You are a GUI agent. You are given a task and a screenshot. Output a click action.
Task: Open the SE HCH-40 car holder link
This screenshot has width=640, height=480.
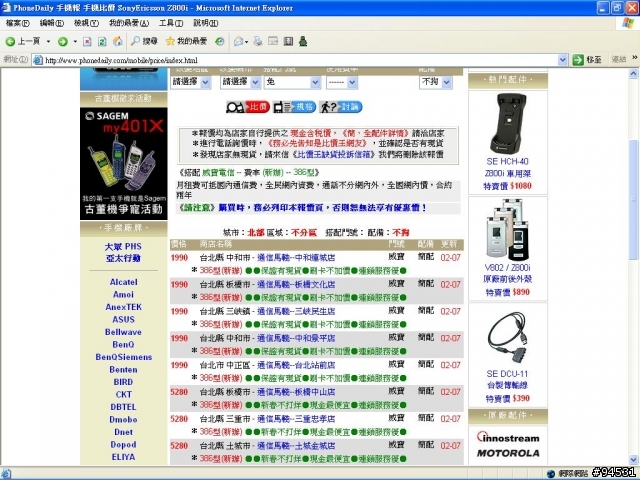click(x=507, y=167)
